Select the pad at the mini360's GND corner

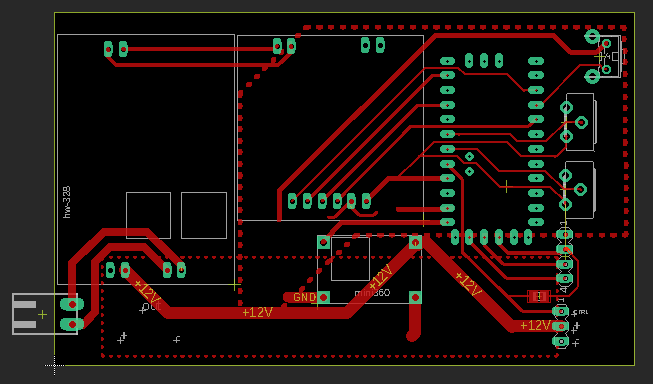(x=324, y=297)
